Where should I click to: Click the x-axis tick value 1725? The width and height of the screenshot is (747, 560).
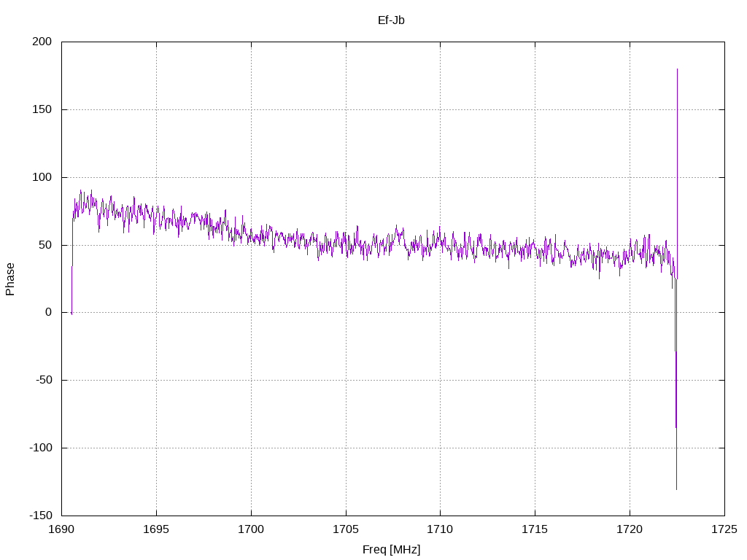724,529
